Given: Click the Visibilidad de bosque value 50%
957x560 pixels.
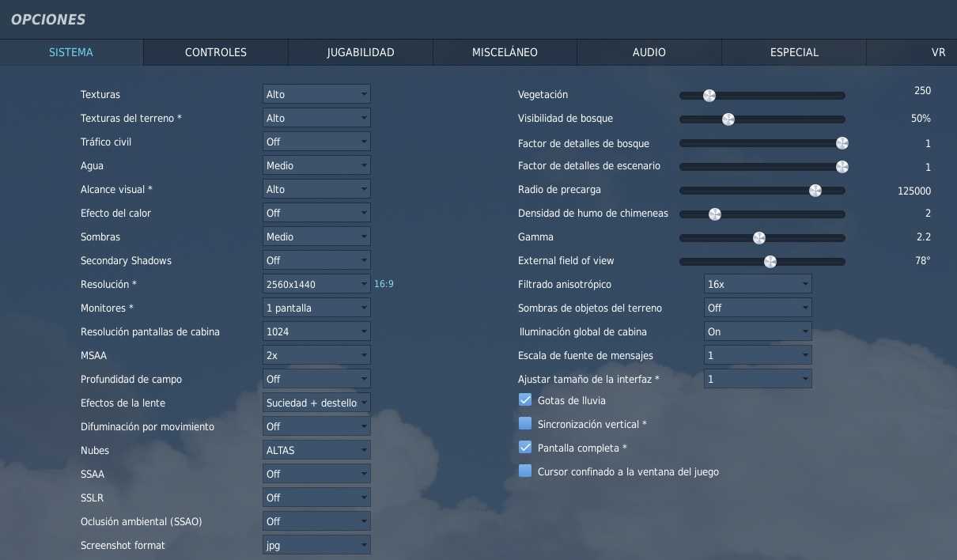Looking at the screenshot, I should [x=921, y=118].
